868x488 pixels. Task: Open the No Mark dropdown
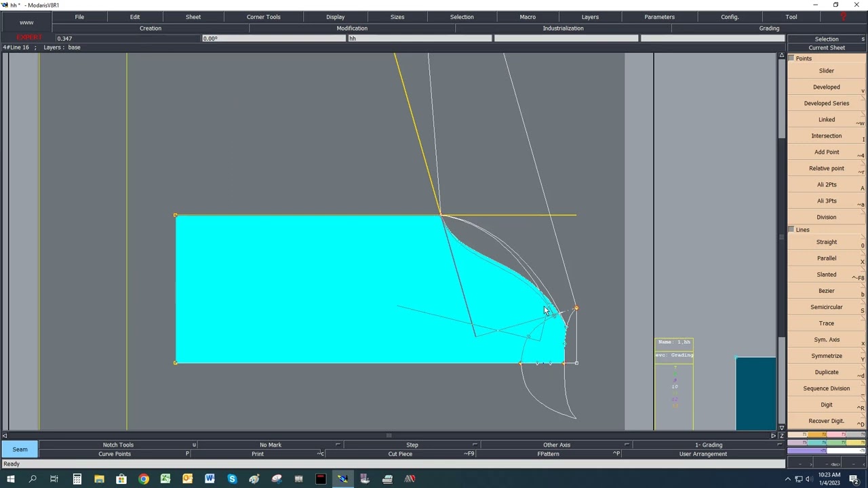tap(271, 445)
